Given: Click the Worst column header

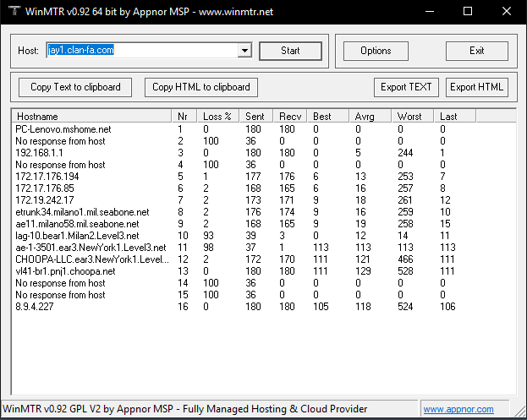Looking at the screenshot, I should coord(413,117).
